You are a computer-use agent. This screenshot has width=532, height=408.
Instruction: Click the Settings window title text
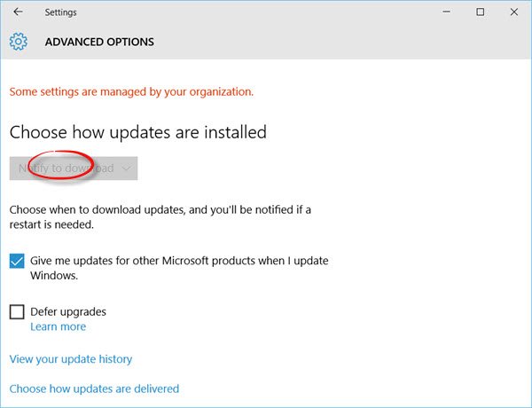60,12
